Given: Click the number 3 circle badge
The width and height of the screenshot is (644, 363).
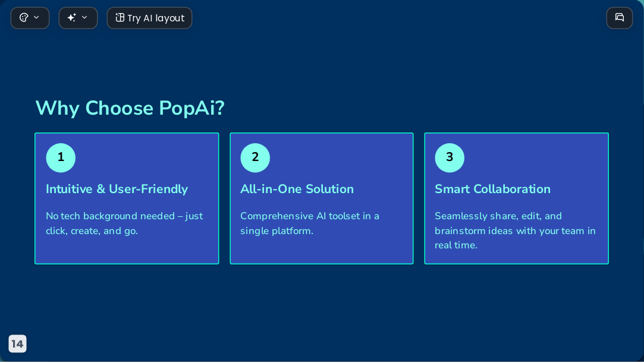Looking at the screenshot, I should coord(450,157).
